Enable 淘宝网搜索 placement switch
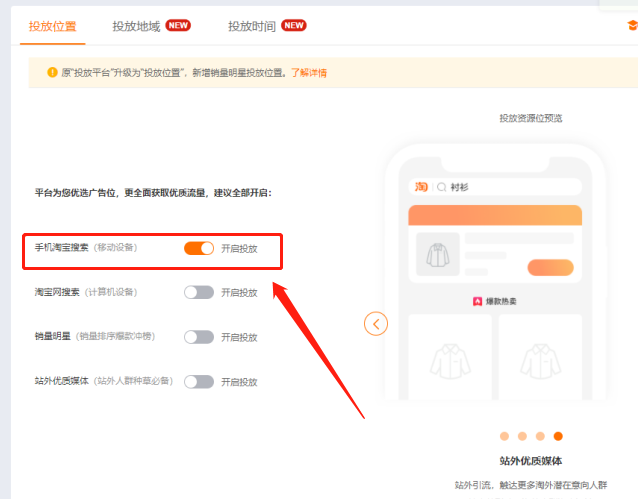Image resolution: width=638 pixels, height=499 pixels. (x=199, y=292)
